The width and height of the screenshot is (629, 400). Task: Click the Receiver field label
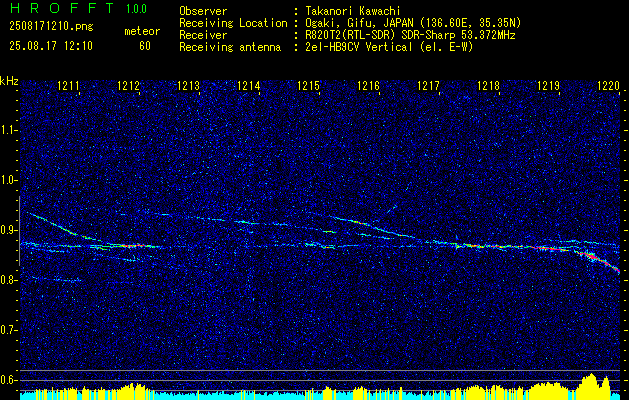(x=203, y=35)
